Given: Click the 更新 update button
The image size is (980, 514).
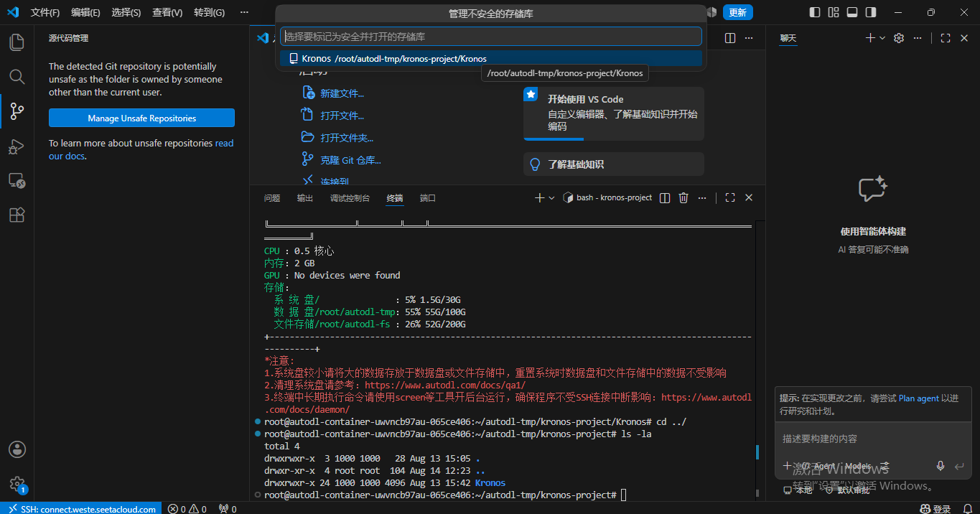Looking at the screenshot, I should click(738, 12).
